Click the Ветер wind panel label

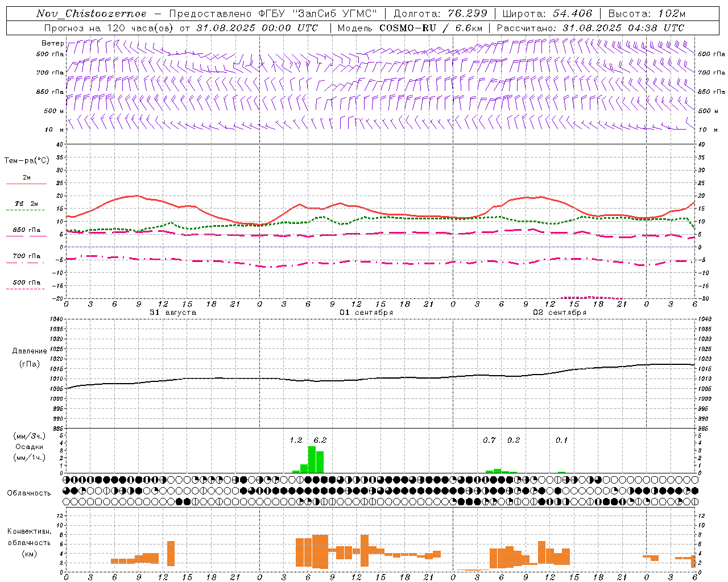(x=52, y=43)
